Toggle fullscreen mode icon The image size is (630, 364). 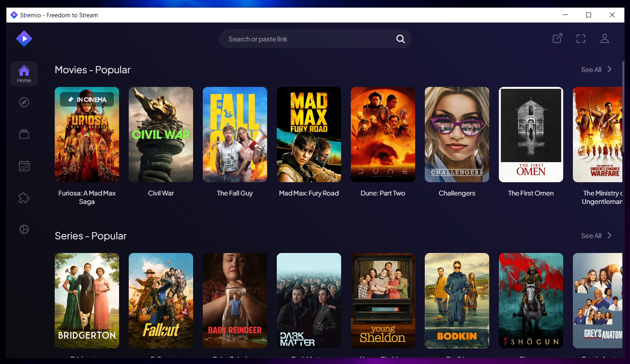pyautogui.click(x=581, y=39)
